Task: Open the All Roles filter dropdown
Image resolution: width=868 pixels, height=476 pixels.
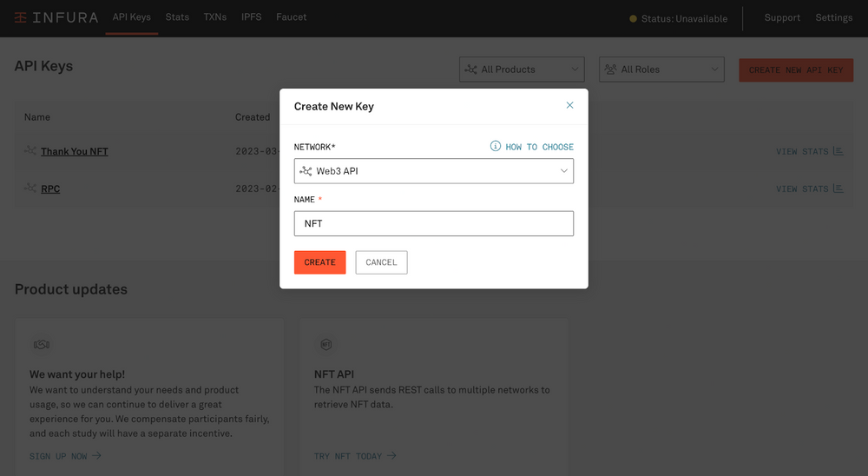Action: point(661,69)
